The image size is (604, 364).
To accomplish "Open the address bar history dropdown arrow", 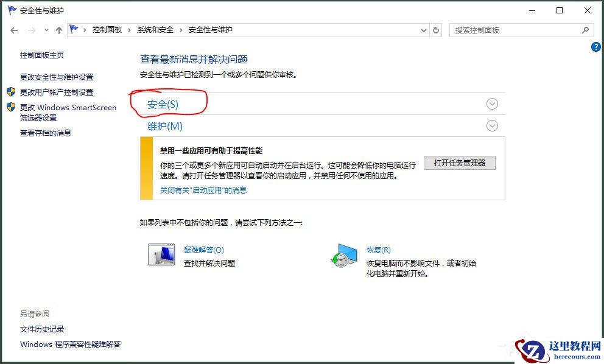I will point(423,30).
